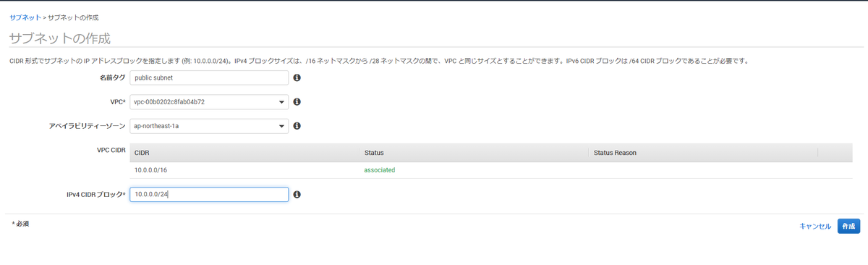This screenshot has height=265, width=868.
Task: Go to サブネット breadcrumb link
Action: click(x=25, y=17)
